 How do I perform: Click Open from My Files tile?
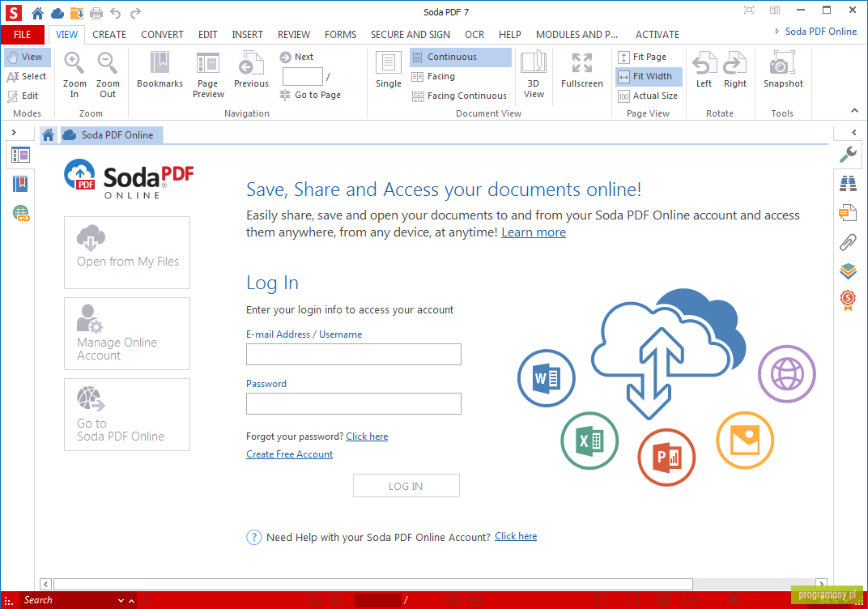coord(127,253)
